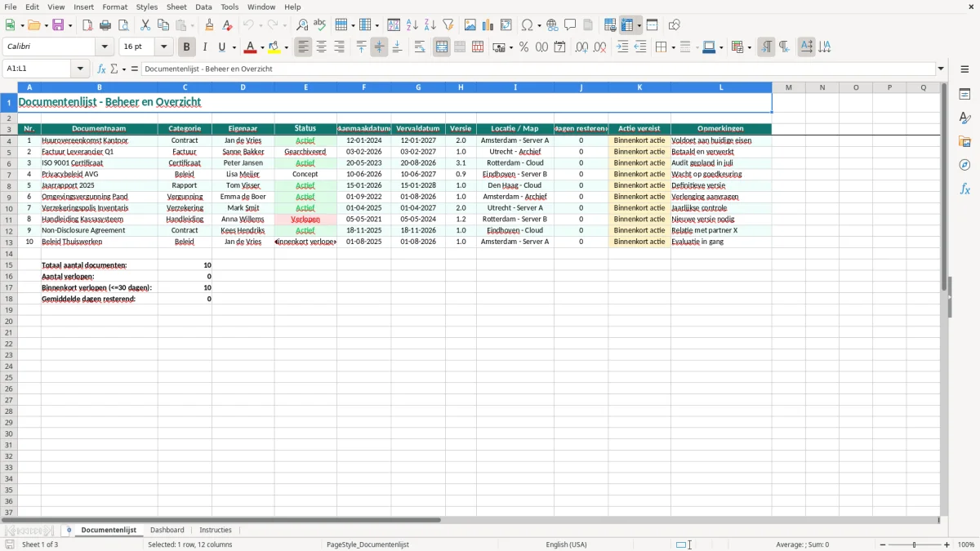Increase the cell indent
Screen dimensions: 980x551
(x=622, y=47)
